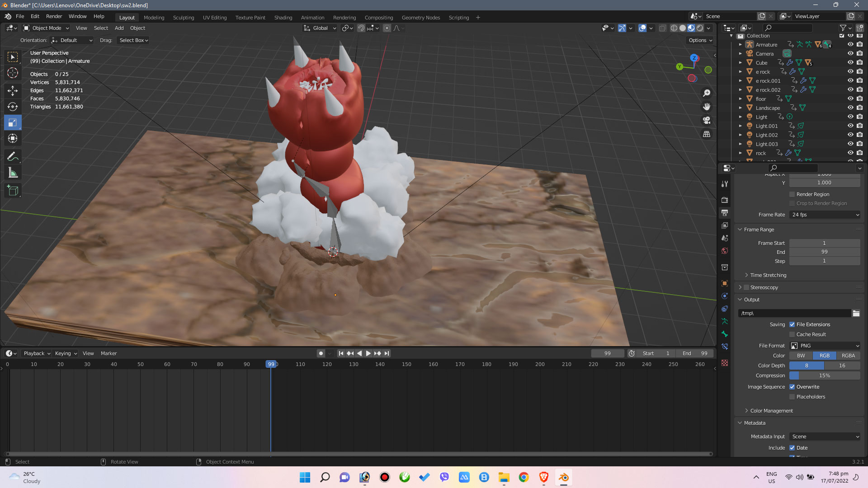Select the Transform tool
The height and width of the screenshot is (488, 868).
(13, 138)
